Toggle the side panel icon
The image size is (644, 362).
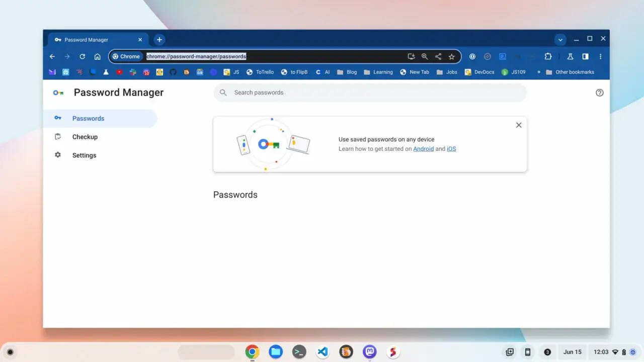(585, 57)
